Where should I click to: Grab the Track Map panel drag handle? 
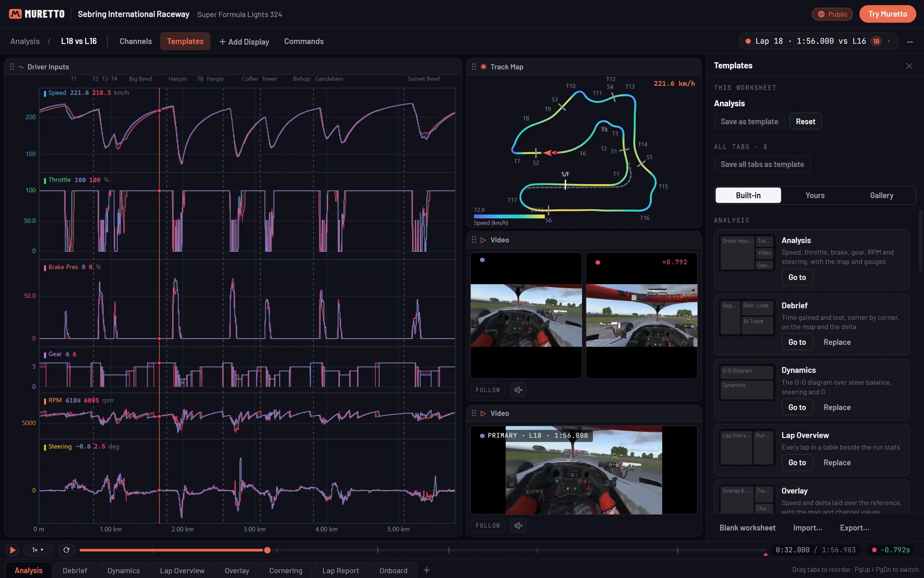(474, 67)
